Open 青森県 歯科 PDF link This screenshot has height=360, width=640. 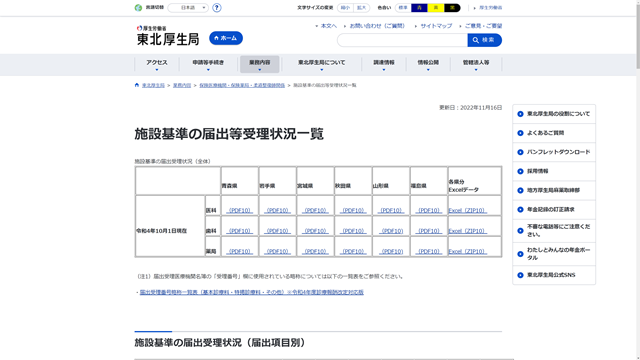pyautogui.click(x=240, y=231)
